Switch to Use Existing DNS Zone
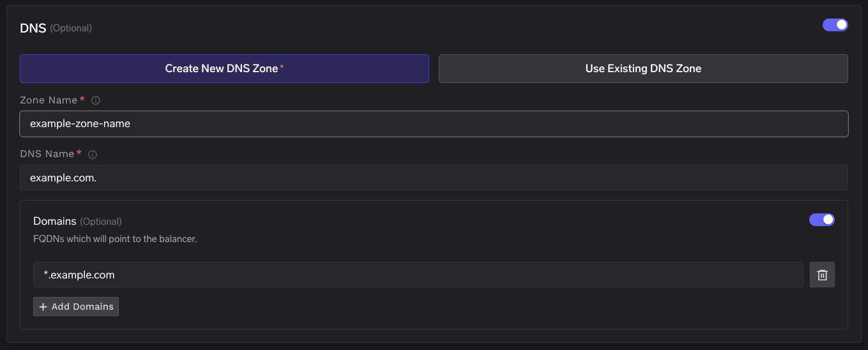 [x=643, y=68]
